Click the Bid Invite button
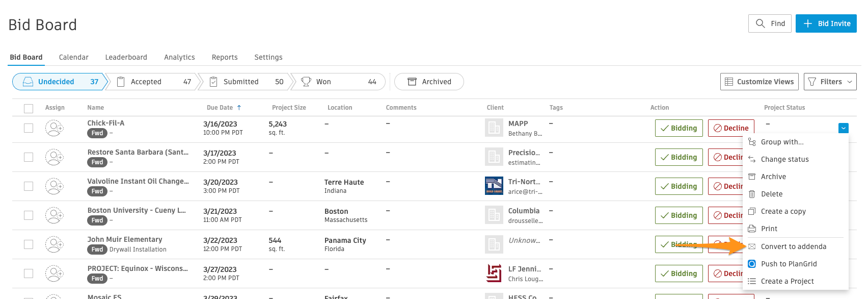This screenshot has height=299, width=868. tap(826, 23)
